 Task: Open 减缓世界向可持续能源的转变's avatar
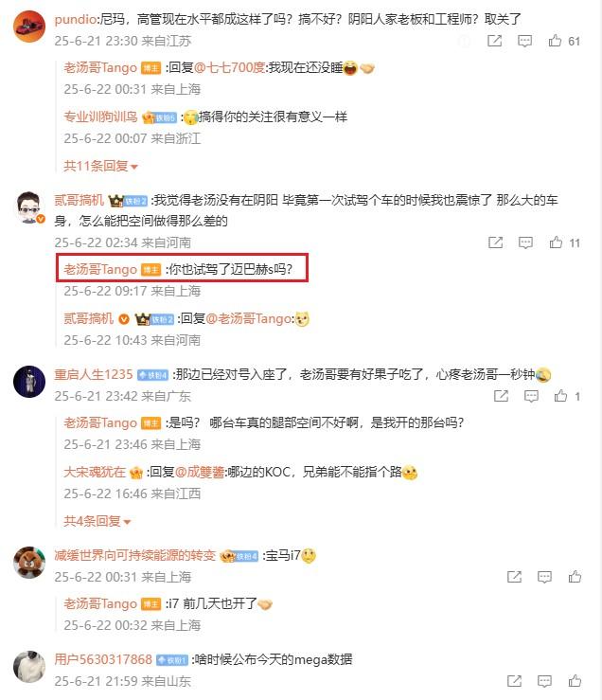29,563
